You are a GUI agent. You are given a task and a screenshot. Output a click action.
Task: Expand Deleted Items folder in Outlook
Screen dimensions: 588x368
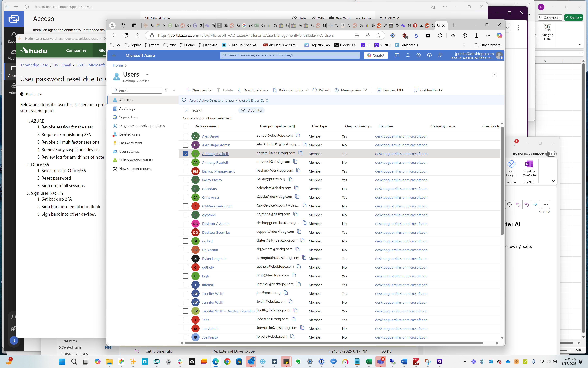click(x=60, y=347)
